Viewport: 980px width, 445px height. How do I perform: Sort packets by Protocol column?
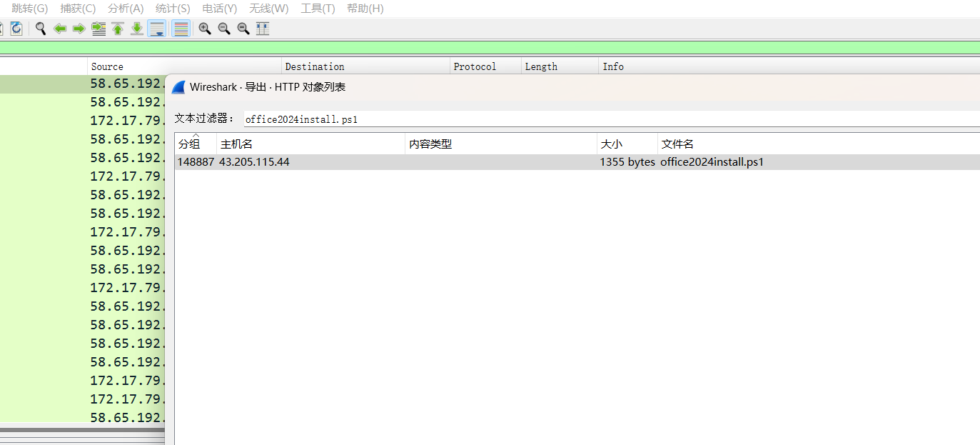pyautogui.click(x=485, y=66)
